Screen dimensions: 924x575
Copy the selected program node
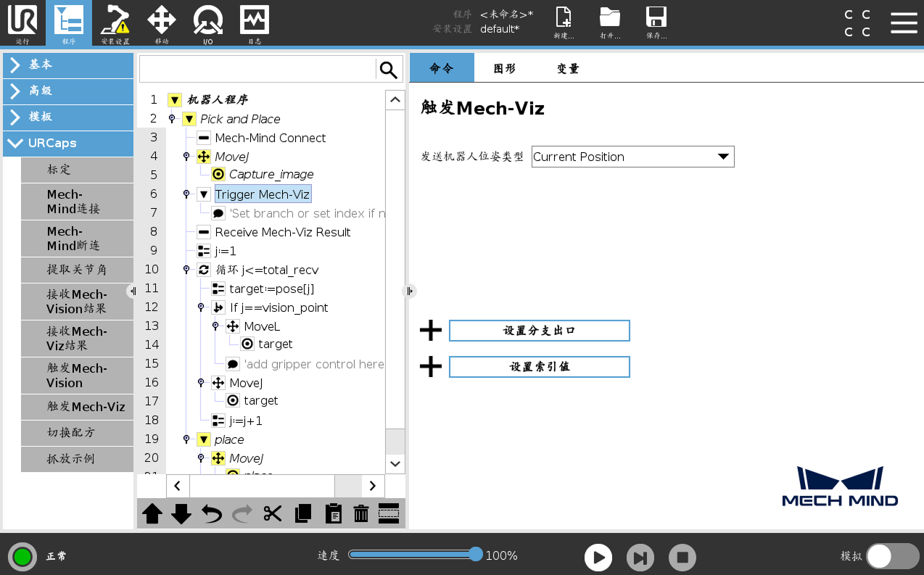tap(303, 513)
